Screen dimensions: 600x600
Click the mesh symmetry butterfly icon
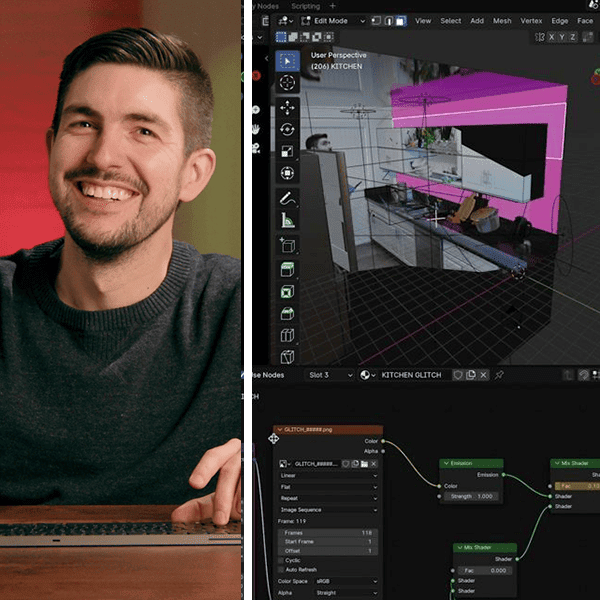[540, 37]
